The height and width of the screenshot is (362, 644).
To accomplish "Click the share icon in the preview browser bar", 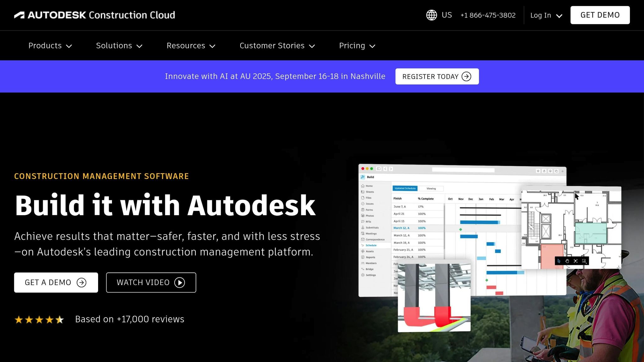I will 544,171.
